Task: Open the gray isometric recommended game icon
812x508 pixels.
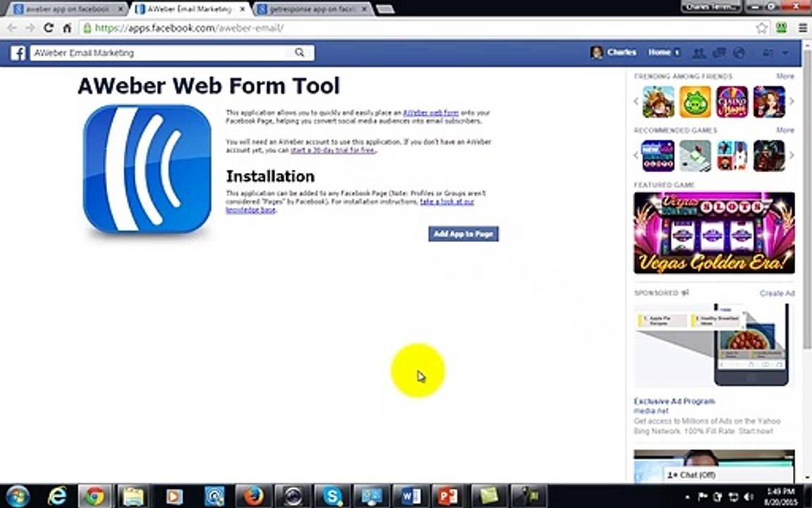Action: click(x=695, y=155)
